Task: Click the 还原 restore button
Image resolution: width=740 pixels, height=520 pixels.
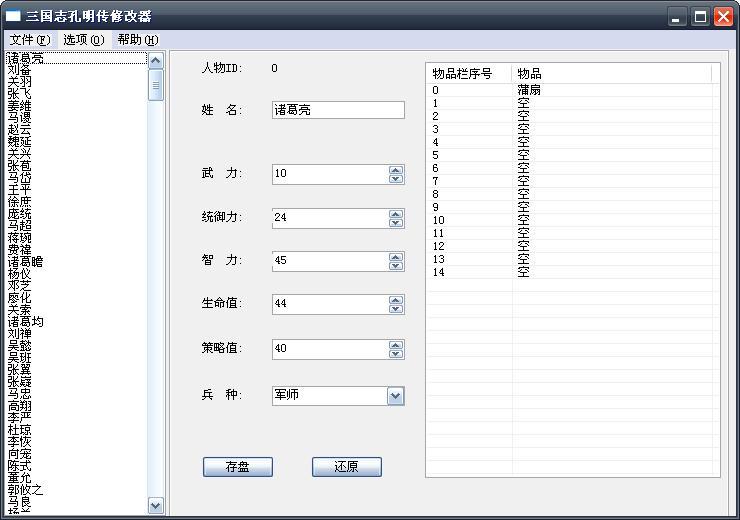Action: pyautogui.click(x=346, y=467)
